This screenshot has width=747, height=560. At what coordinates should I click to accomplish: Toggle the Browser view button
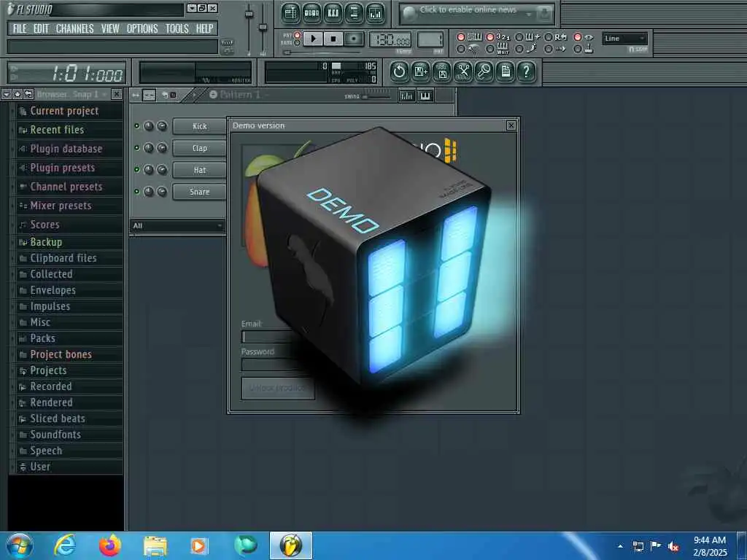pos(354,13)
